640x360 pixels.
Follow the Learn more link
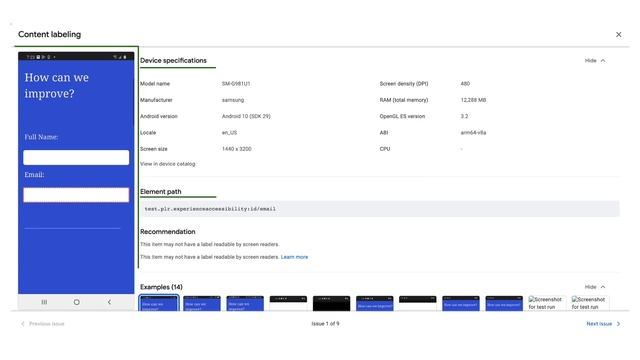[x=294, y=257]
